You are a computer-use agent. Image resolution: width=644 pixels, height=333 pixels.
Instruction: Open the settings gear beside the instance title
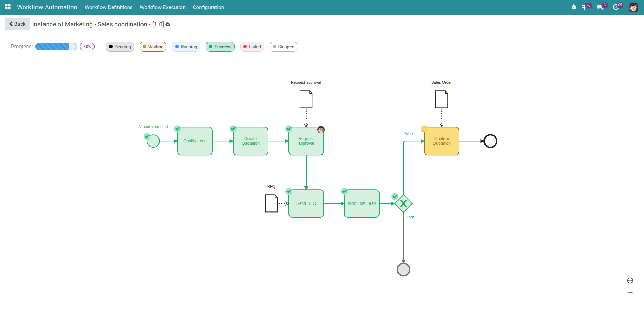(x=168, y=24)
